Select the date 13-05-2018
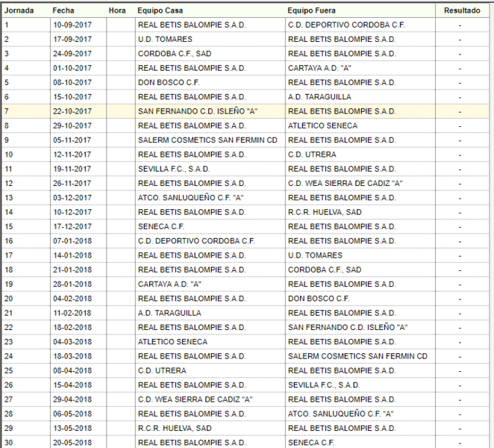This screenshot has height=448, width=494. [x=72, y=428]
